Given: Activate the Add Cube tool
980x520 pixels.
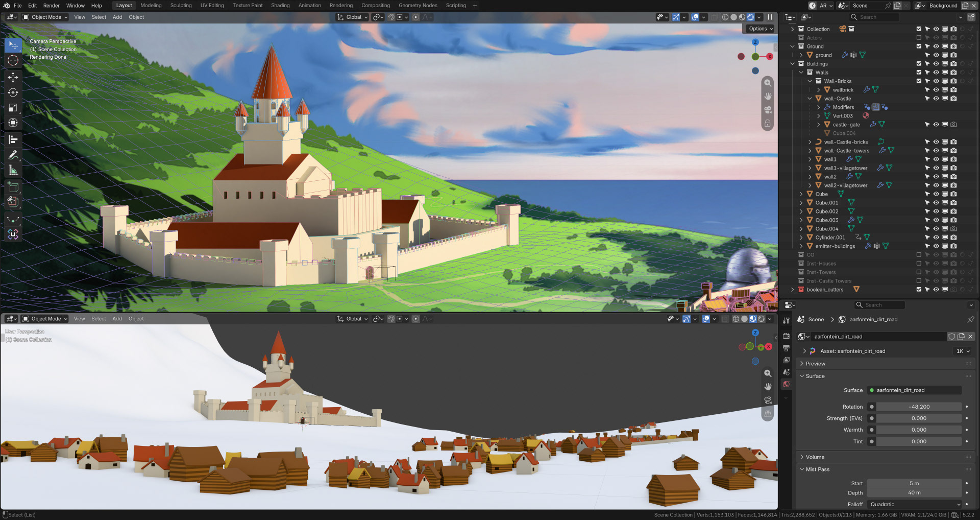Looking at the screenshot, I should (x=13, y=187).
